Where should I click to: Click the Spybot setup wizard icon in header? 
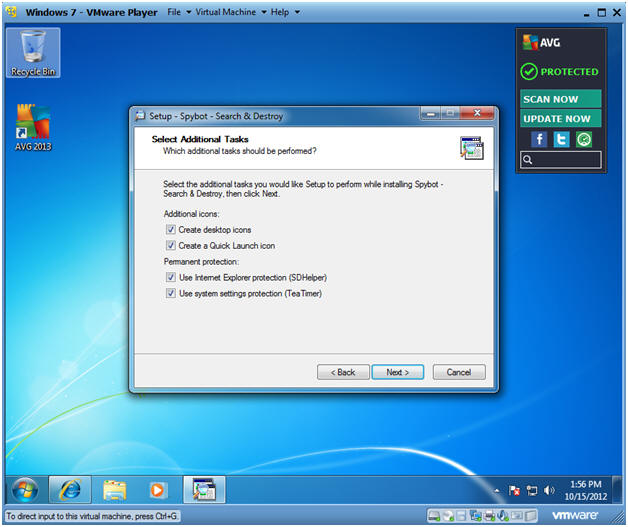tap(471, 148)
